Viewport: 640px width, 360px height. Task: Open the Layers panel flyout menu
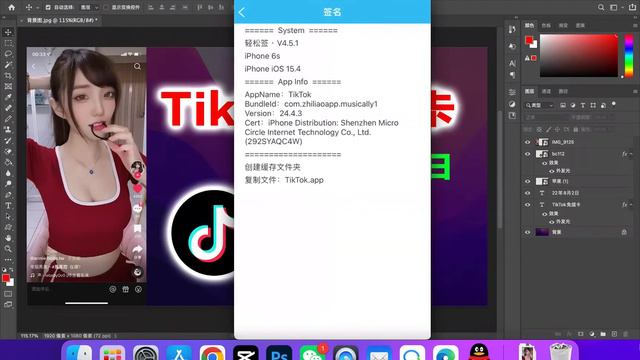(x=636, y=91)
